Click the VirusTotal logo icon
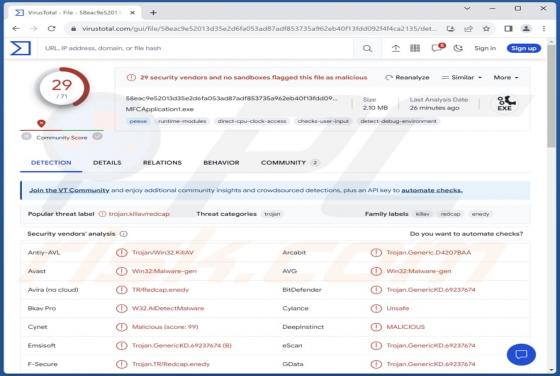Viewport: 560px width, 376px height. tap(20, 48)
